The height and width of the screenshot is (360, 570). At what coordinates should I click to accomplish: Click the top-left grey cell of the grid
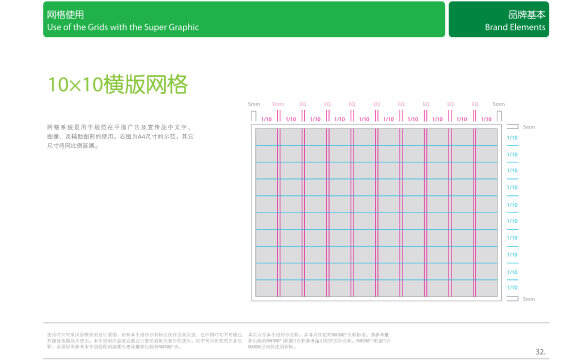pyautogui.click(x=266, y=137)
